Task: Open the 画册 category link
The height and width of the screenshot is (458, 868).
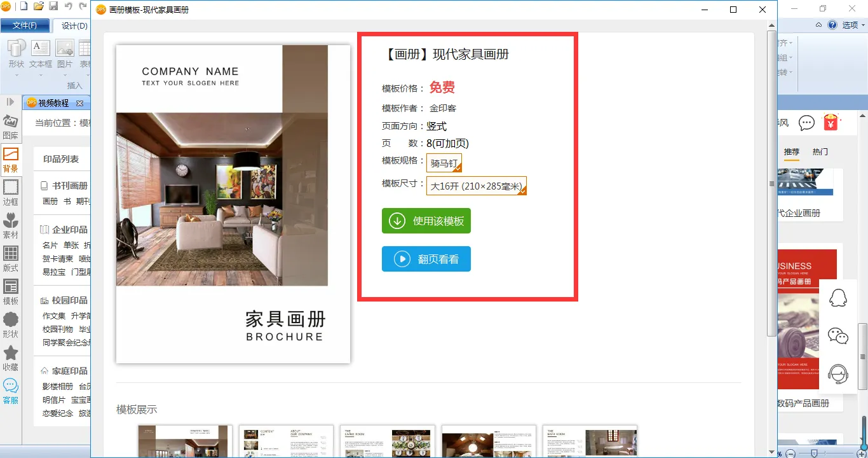Action: pyautogui.click(x=50, y=201)
